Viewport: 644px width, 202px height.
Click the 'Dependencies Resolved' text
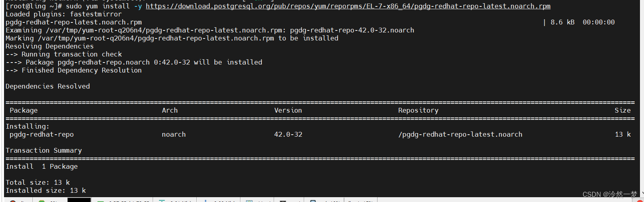pos(48,86)
